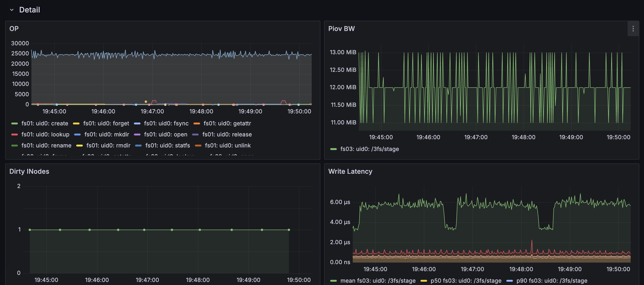Viewport: 644px width, 285px height.
Task: Click the blue swatch for fs01: uid0: mkdir
Action: 77,135
